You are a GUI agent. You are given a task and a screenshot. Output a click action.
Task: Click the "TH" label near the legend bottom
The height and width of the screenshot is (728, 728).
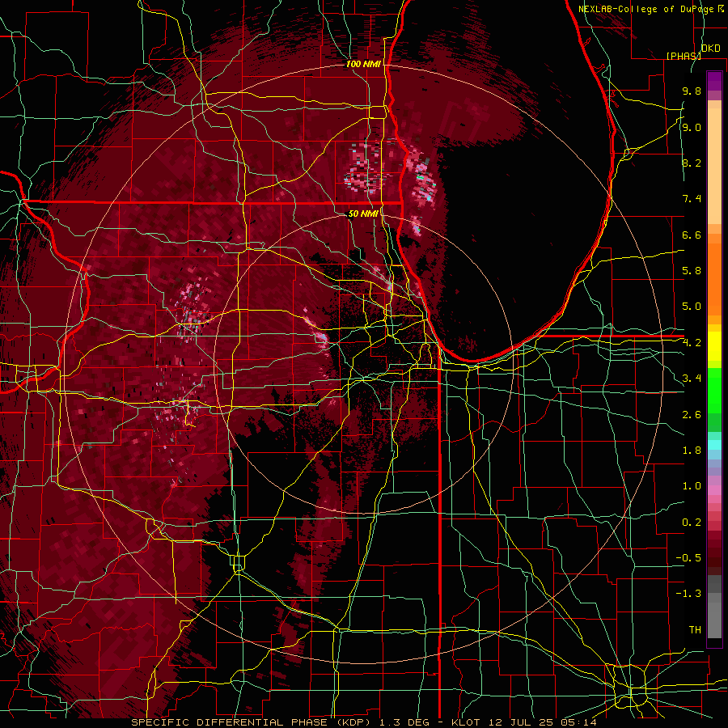pos(695,630)
